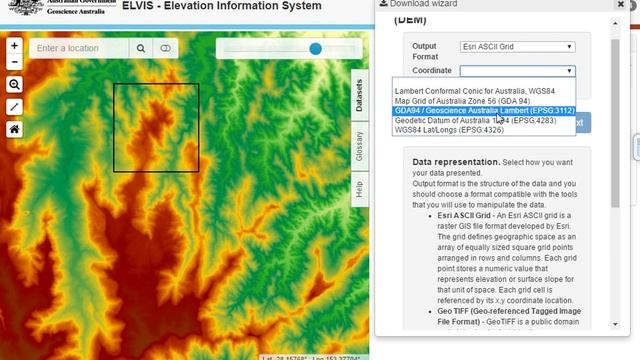Click the Data representation heading
The width and height of the screenshot is (640, 360).
456,162
